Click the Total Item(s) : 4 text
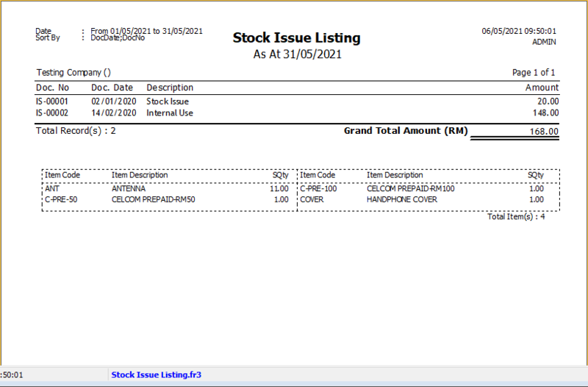This screenshot has width=588, height=387. (x=515, y=217)
